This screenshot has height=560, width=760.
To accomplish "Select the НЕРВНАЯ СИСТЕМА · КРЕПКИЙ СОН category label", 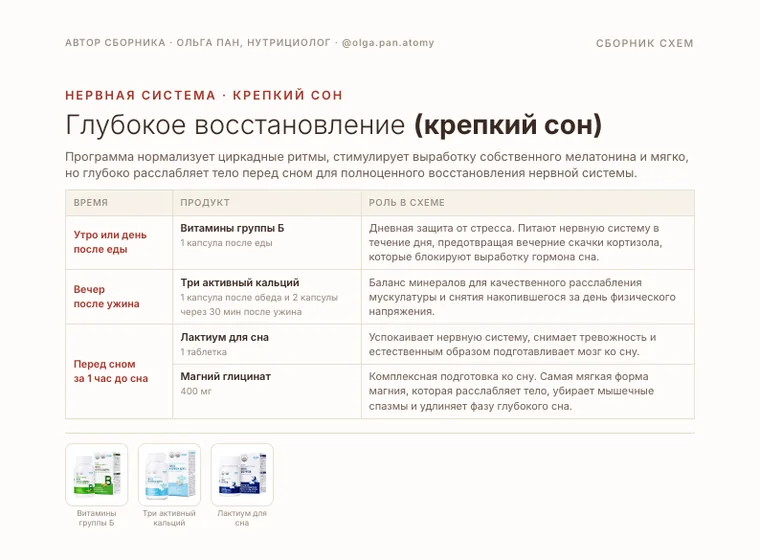I will click(x=204, y=95).
